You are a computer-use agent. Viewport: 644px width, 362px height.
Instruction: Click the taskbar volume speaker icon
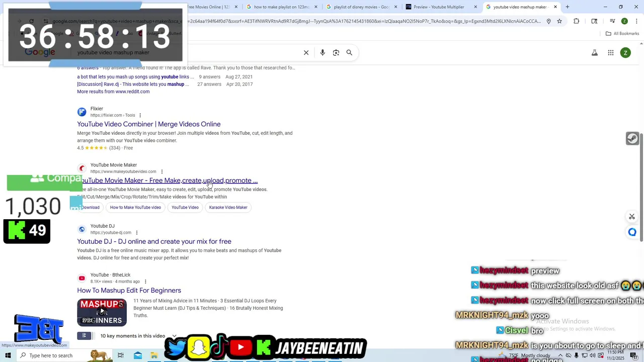592,355
